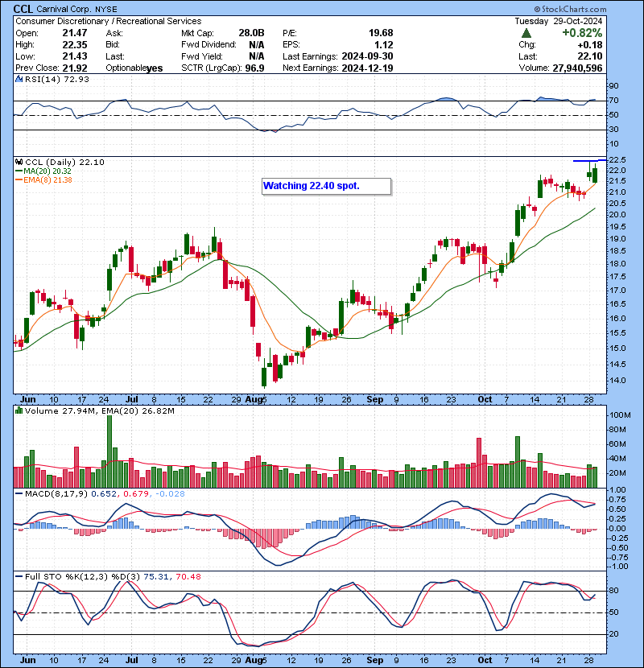Image resolution: width=644 pixels, height=668 pixels.
Task: Click the RSI(14) indicator line icon
Action: click(19, 79)
